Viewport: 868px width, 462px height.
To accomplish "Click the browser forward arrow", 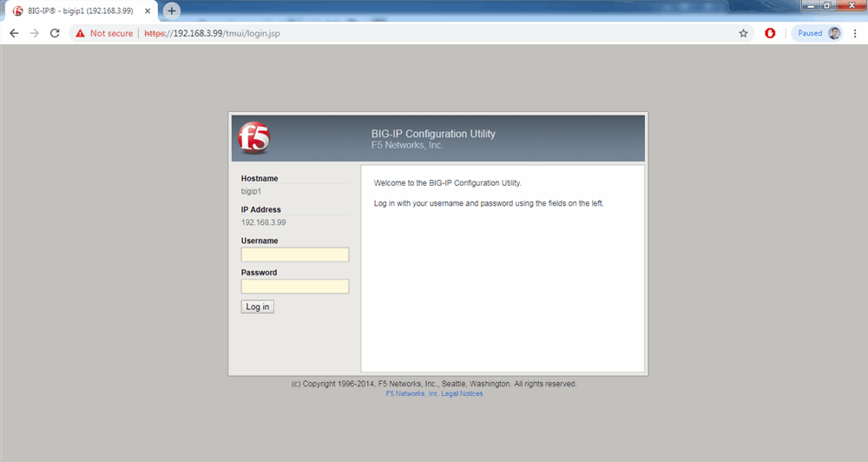I will point(35,33).
